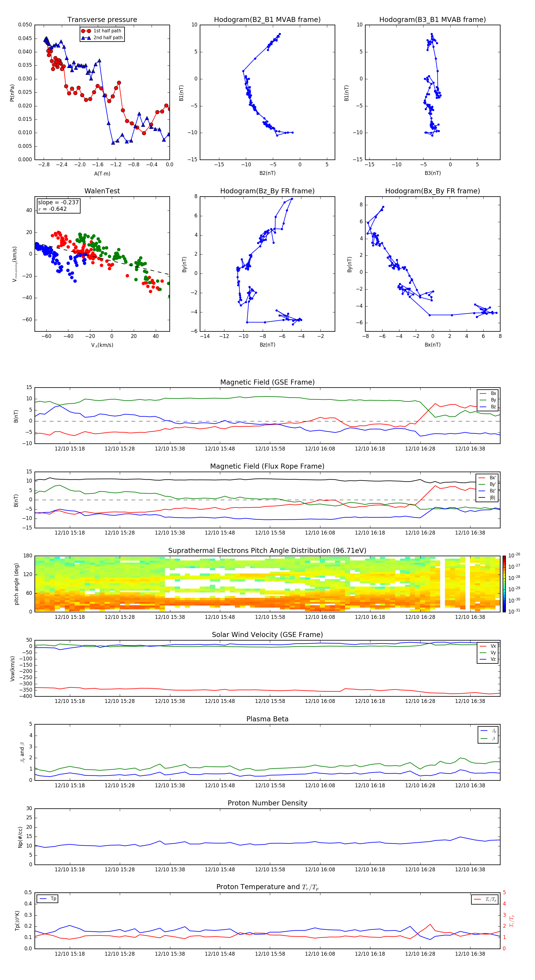Click the 'Hodogram(Bz_By FR frame)' title
The width and height of the screenshot is (535, 980).
[x=267, y=191]
